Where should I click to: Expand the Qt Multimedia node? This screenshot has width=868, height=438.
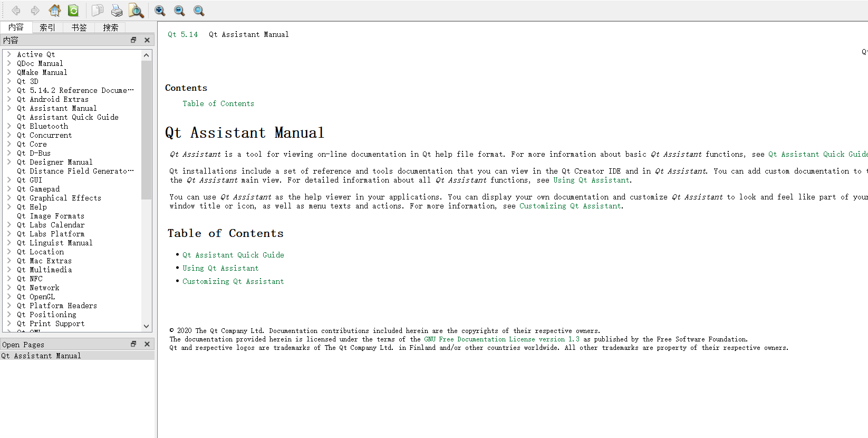click(x=9, y=270)
